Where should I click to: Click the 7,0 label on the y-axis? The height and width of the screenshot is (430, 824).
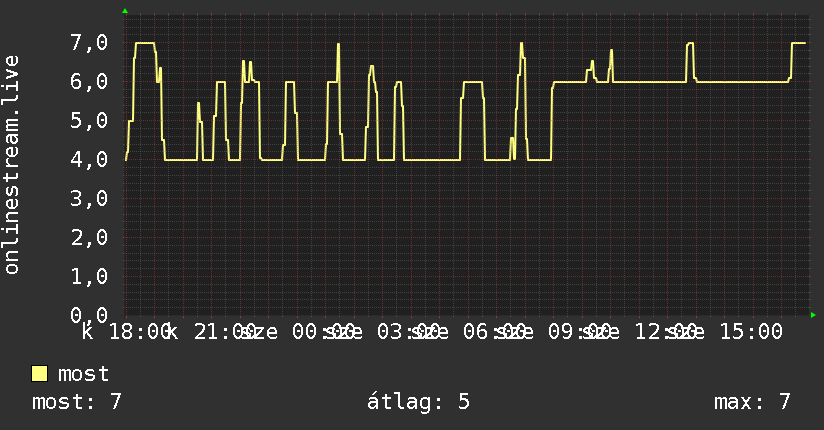[89, 43]
